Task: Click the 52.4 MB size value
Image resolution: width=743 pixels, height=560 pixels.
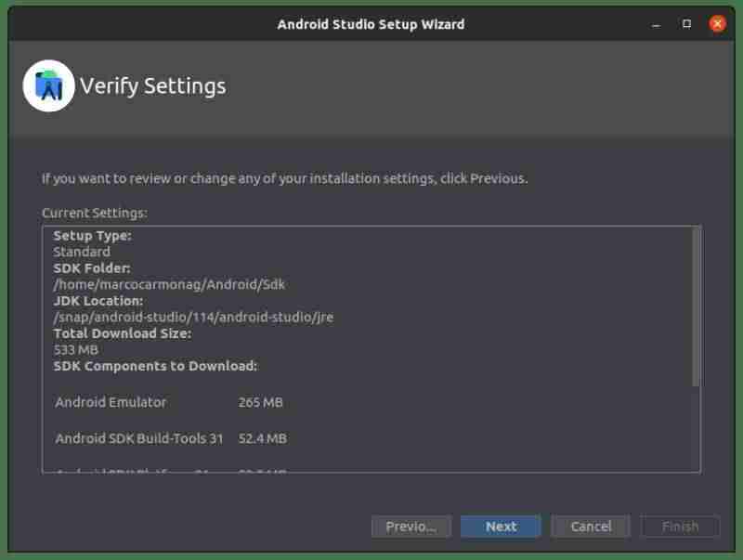Action: 263,438
